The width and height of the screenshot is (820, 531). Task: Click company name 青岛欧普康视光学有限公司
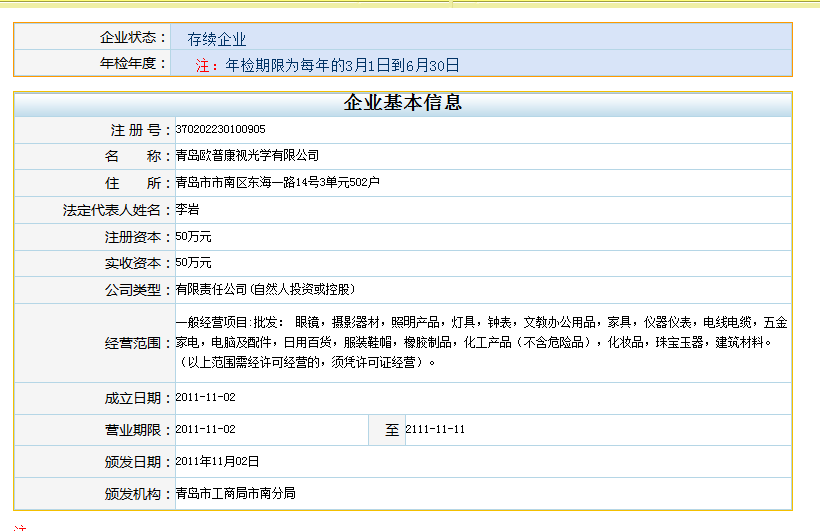tap(247, 155)
